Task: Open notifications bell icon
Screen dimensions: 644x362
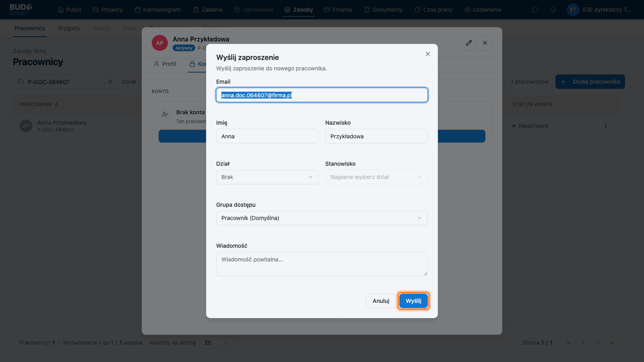Action: tap(553, 10)
